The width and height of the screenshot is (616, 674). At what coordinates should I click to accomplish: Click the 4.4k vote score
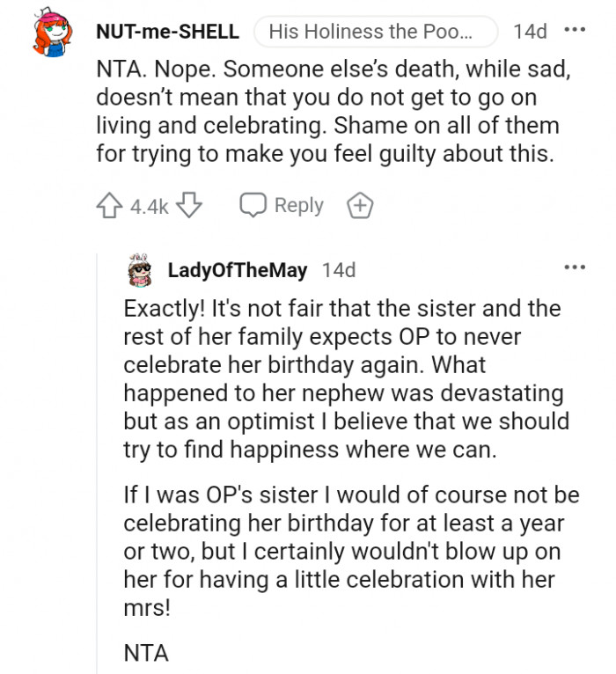click(149, 207)
